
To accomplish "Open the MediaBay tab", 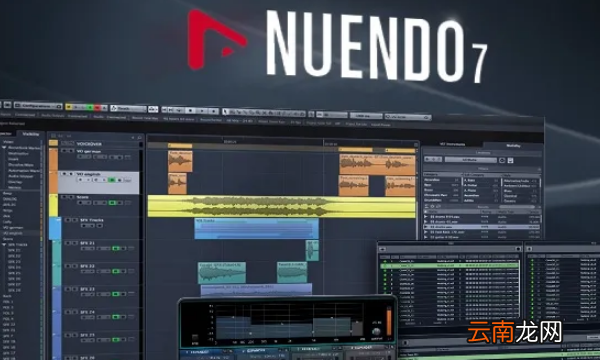I will 513,146.
